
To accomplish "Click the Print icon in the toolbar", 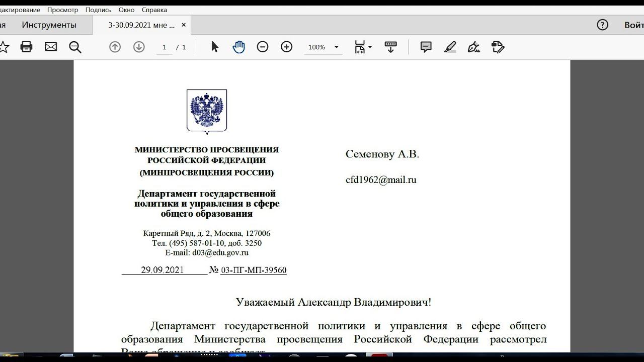I will point(26,47).
